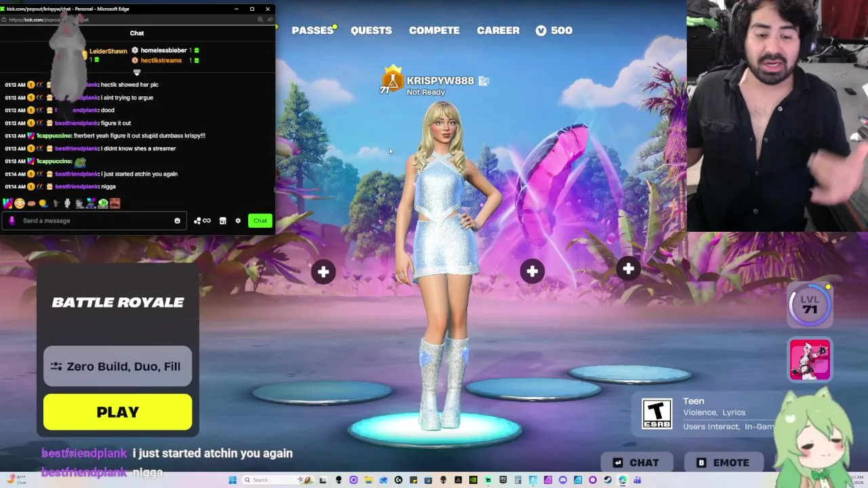868x488 pixels.
Task: Invite player using plus slot right of character
Action: (532, 272)
